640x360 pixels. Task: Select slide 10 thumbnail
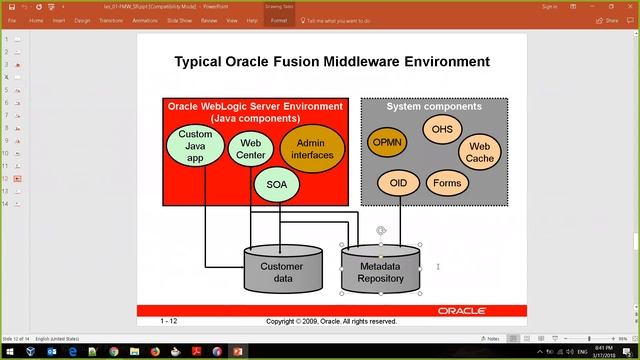[x=17, y=153]
